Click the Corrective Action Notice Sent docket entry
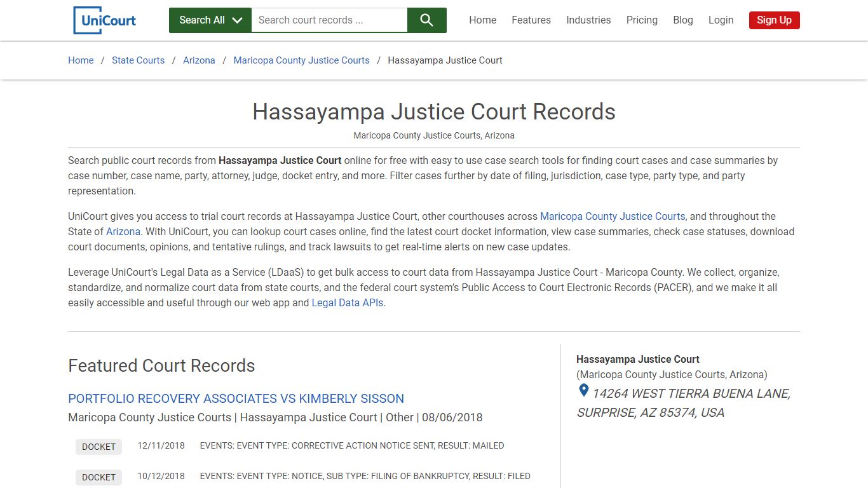The width and height of the screenshot is (868, 488). 352,446
